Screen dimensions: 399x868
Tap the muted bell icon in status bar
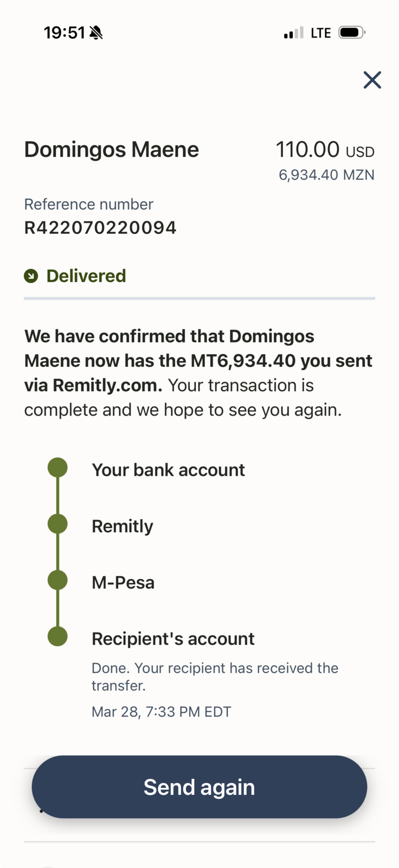coord(96,33)
